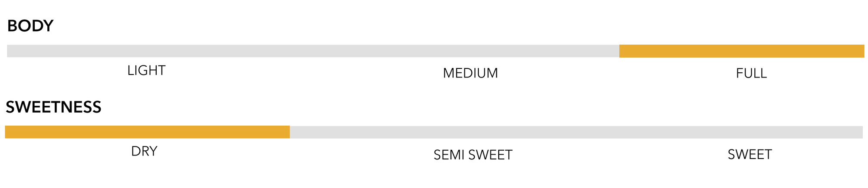
Task: Click the orange filled segment of Body bar
Action: point(741,51)
